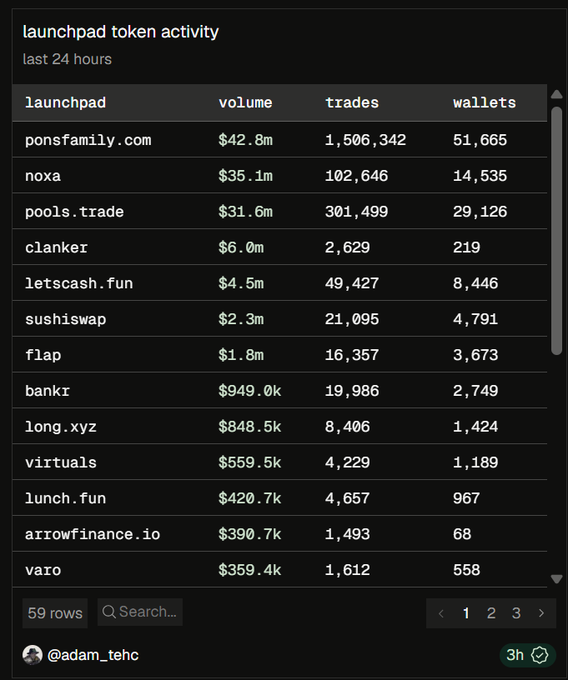Click the 51,665 wallets value
This screenshot has width=568, height=680.
pyautogui.click(x=480, y=140)
